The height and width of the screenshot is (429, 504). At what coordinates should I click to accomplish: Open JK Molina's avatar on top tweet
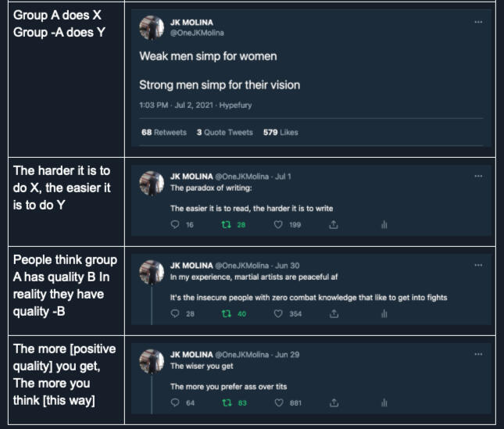click(151, 28)
